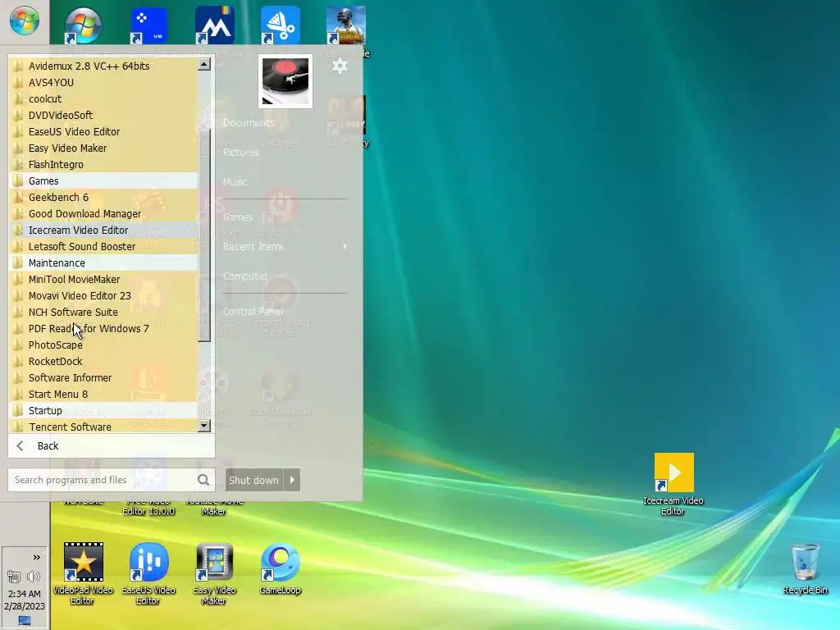Expand the Shut down options arrow
This screenshot has width=840, height=630.
click(x=292, y=480)
